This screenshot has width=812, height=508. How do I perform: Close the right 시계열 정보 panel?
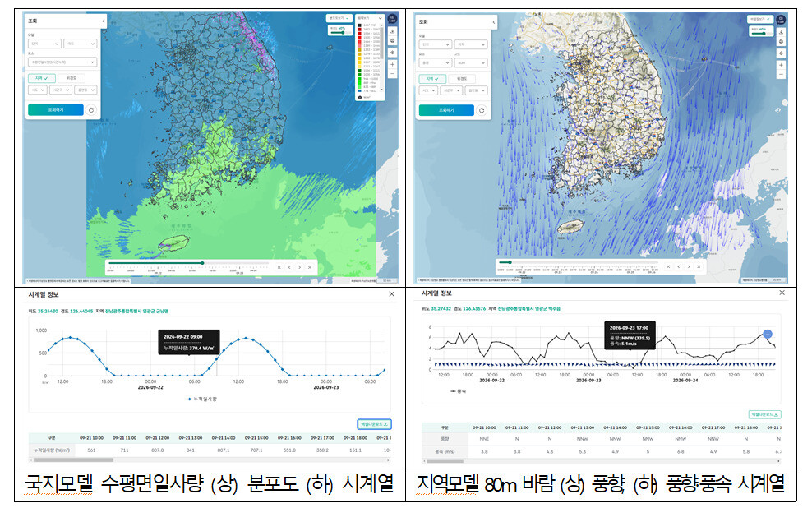pos(782,293)
